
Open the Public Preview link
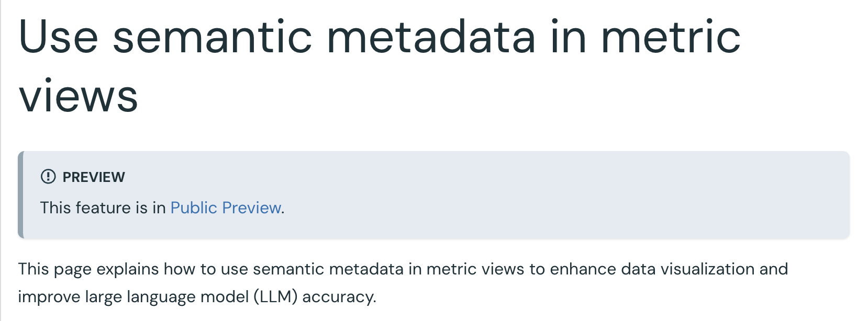click(226, 208)
